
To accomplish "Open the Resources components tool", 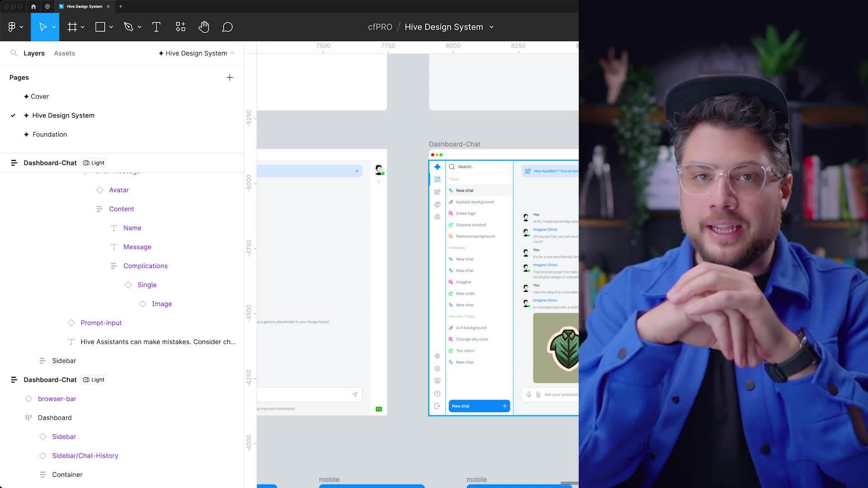I will 180,27.
